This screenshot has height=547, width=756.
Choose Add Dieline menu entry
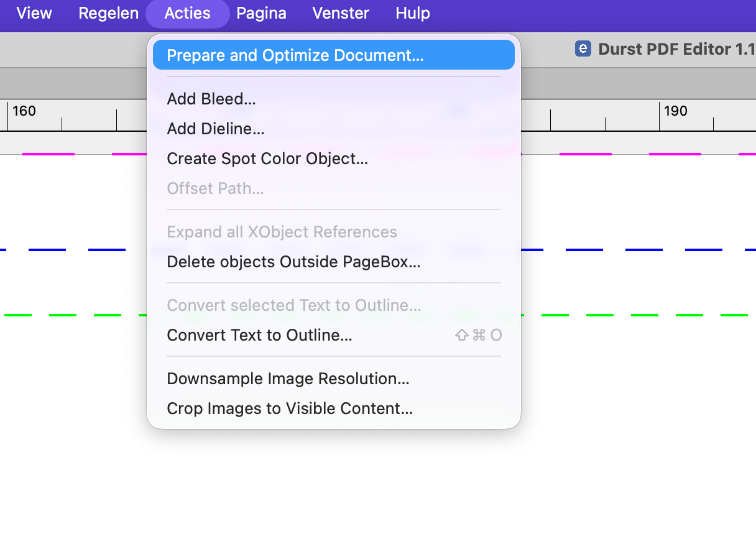click(334, 129)
